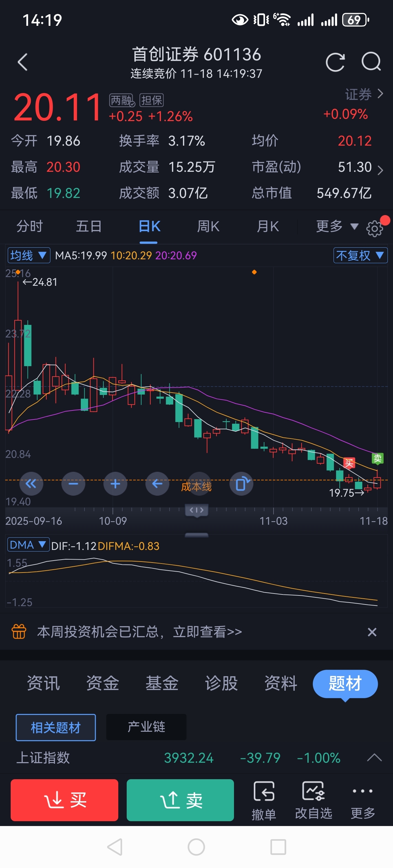Open the 证券 sector chevron link
Viewport: 393px width, 868px height.
[364, 94]
